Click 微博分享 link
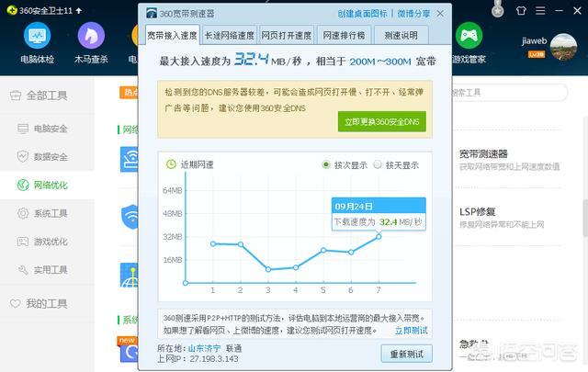588x372 pixels. pyautogui.click(x=413, y=14)
